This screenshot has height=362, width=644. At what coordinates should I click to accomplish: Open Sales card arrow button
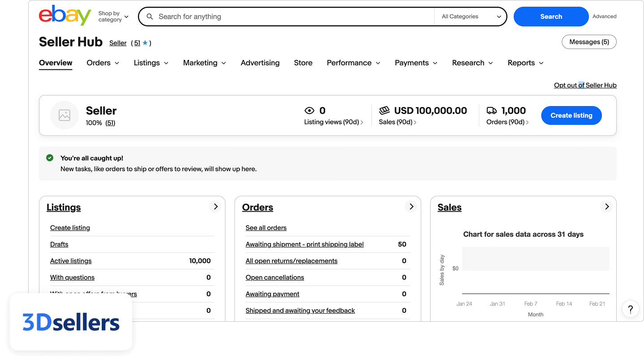(606, 206)
